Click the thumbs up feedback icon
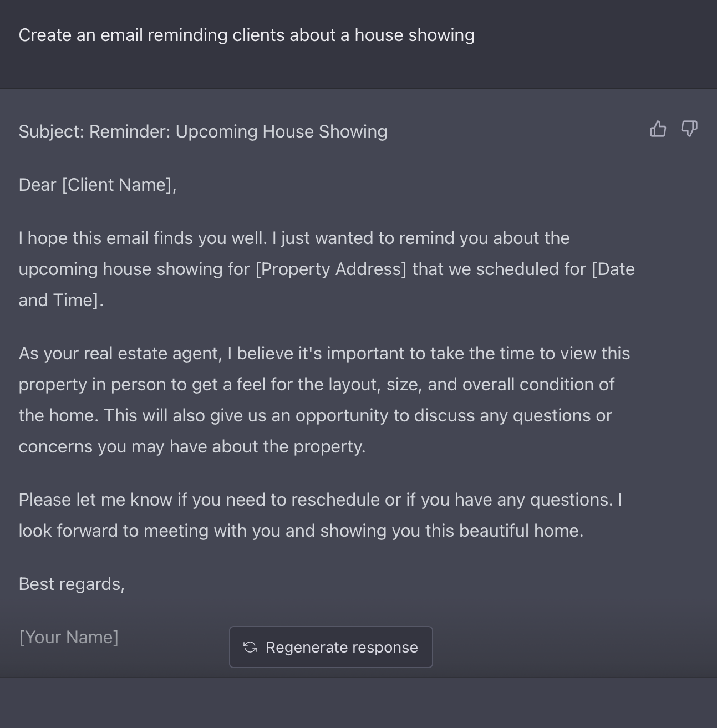This screenshot has height=728, width=717. (658, 129)
